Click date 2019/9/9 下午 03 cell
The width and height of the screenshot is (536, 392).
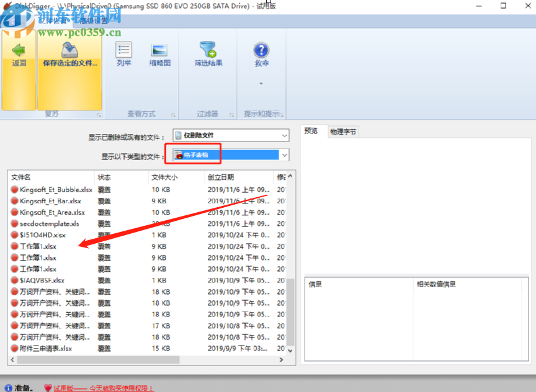click(x=238, y=348)
